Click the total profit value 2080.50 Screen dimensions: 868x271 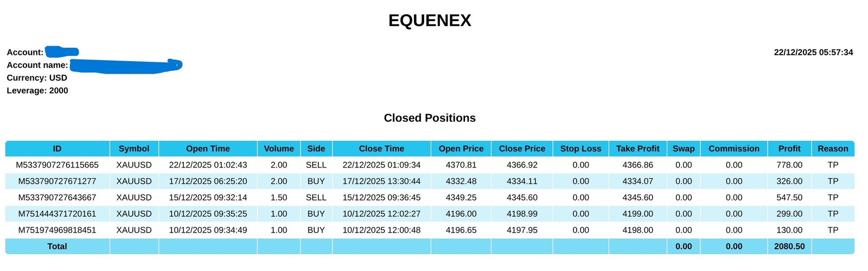coord(789,246)
